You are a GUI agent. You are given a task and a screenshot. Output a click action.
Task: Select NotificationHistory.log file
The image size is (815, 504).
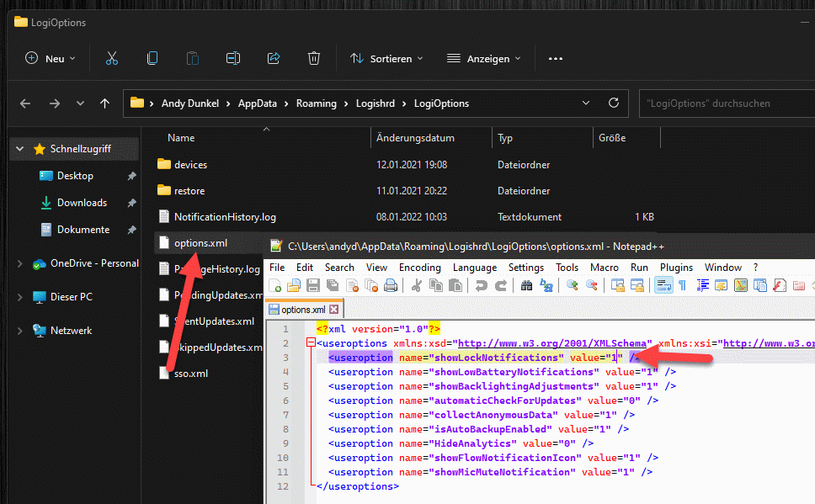[x=225, y=217]
